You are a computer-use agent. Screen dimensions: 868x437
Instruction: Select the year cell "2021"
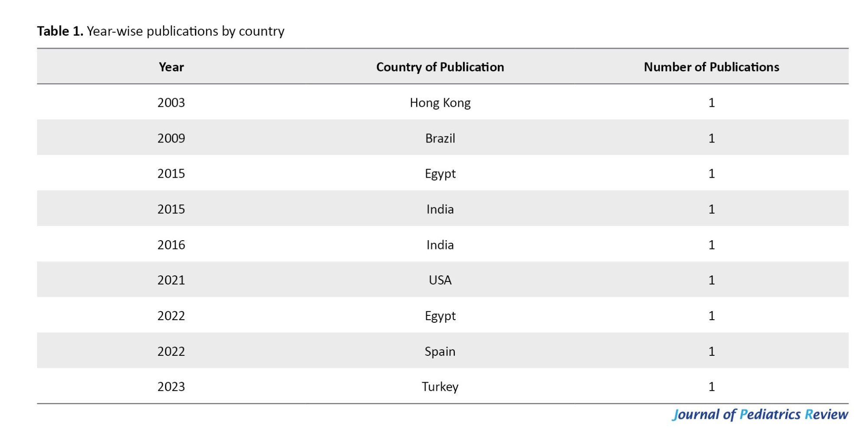[x=171, y=280]
